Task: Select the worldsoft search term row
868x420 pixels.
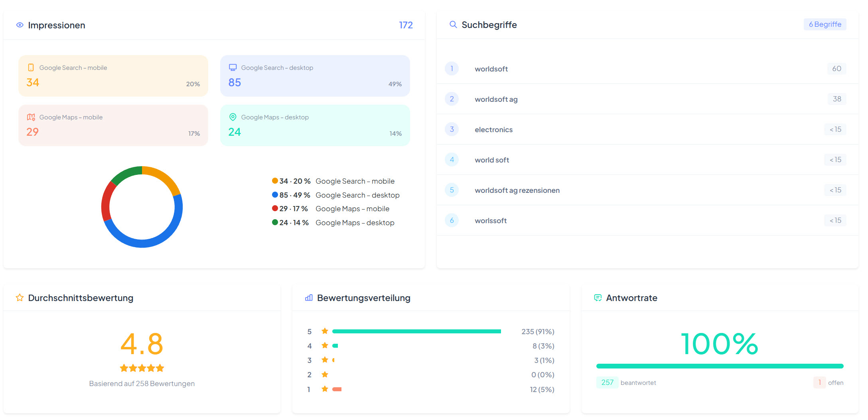Action: 491,69
